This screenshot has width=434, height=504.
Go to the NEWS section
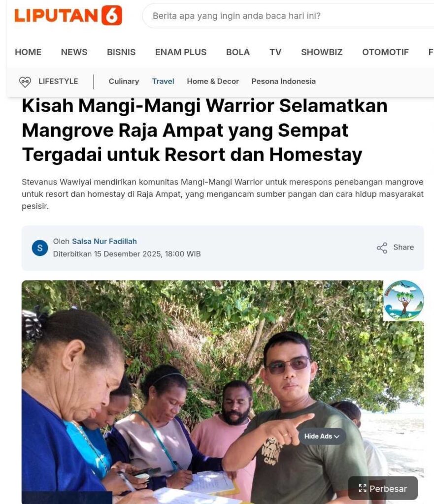coord(74,52)
